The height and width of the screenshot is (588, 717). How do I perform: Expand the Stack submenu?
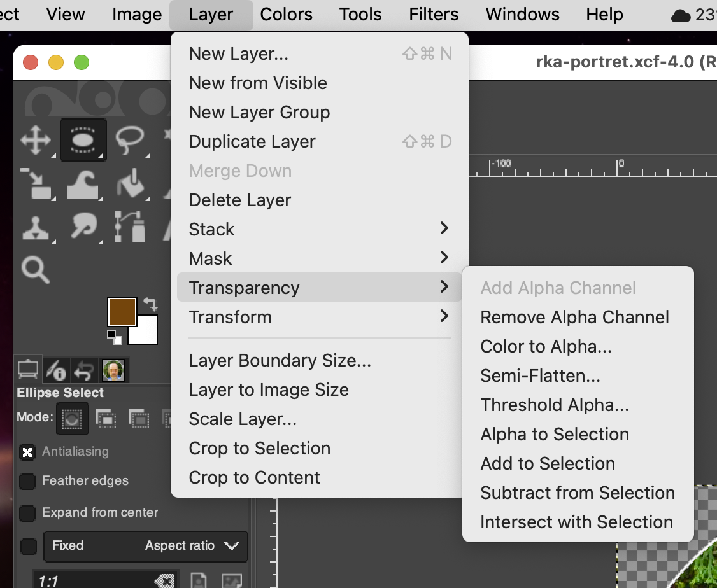318,229
